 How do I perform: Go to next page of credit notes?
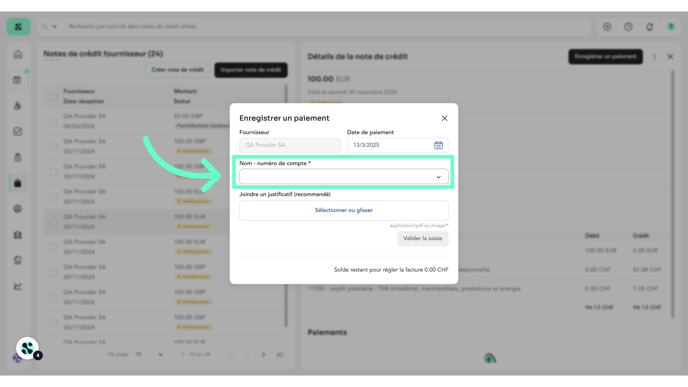click(x=263, y=355)
